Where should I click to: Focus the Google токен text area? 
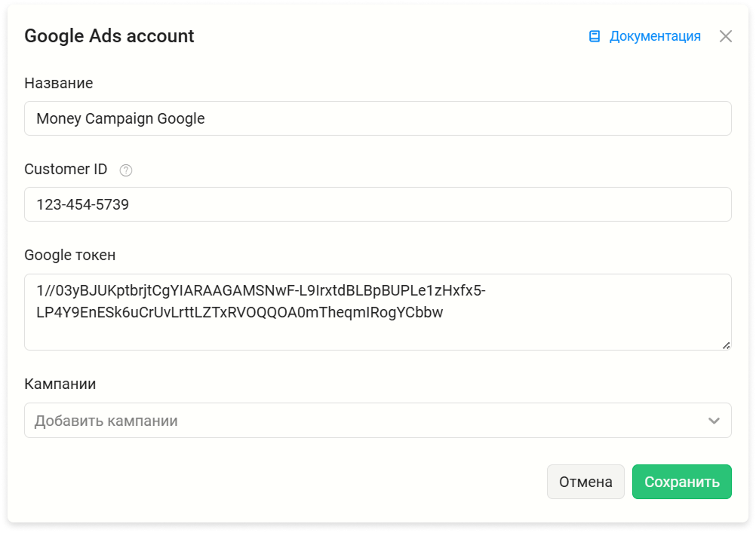tap(378, 312)
